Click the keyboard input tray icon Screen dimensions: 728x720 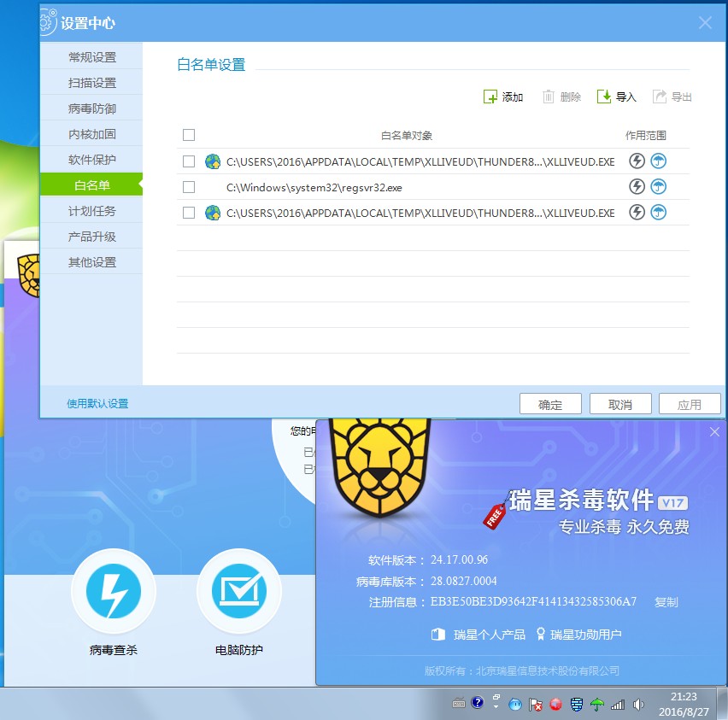(x=459, y=703)
